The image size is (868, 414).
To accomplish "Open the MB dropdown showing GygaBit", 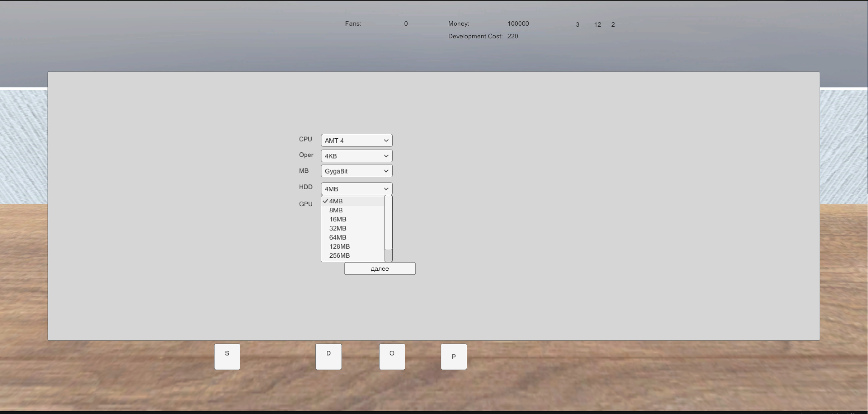I will (356, 171).
